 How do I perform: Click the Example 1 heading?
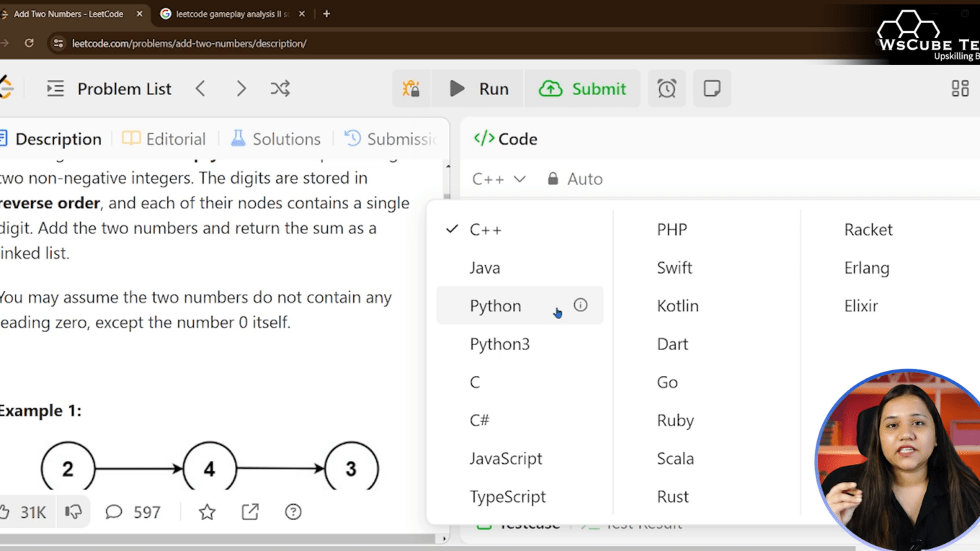[40, 411]
